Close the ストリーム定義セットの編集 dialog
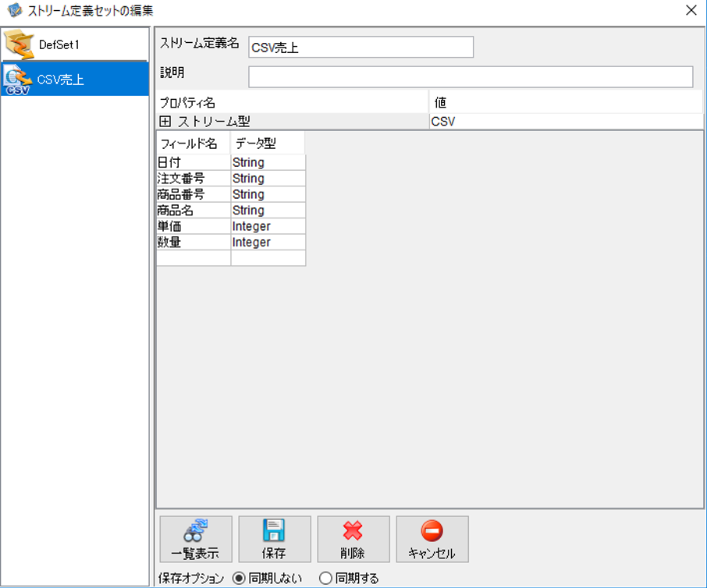 pos(691,10)
